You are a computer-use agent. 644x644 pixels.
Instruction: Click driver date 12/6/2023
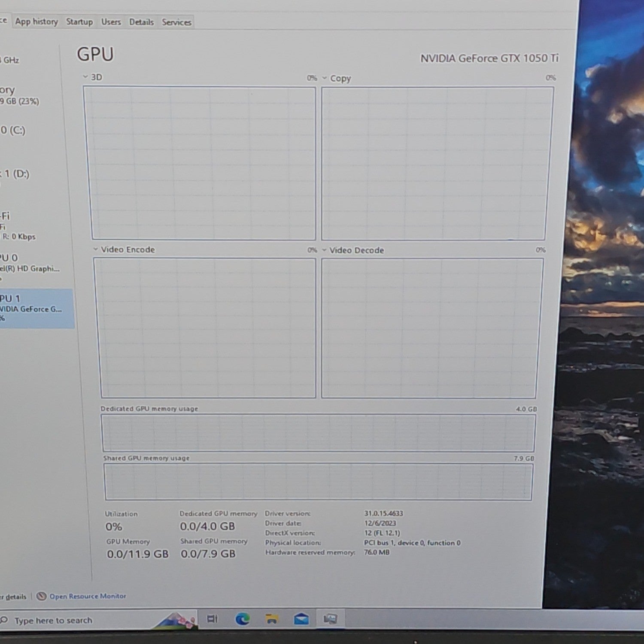click(x=380, y=523)
